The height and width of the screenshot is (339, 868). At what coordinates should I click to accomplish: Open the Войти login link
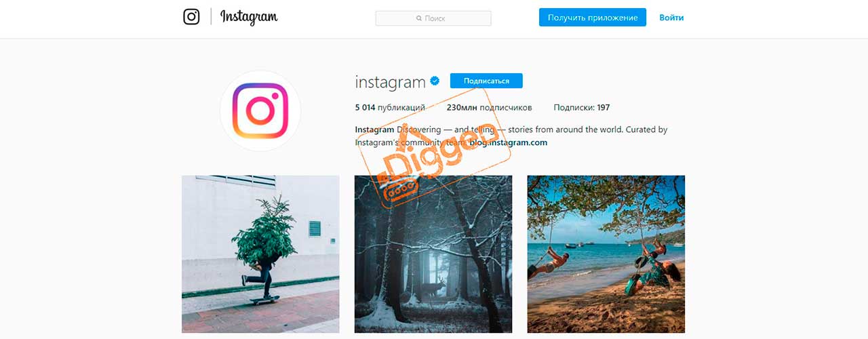(671, 18)
